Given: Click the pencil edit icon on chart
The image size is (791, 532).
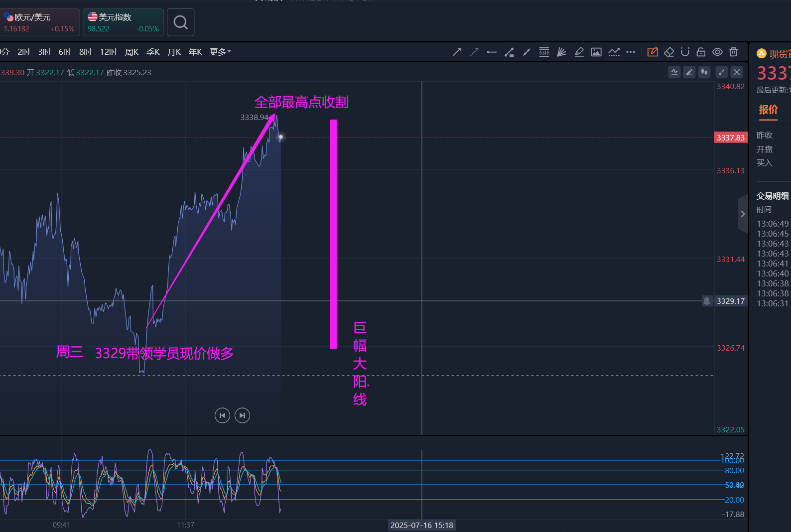Looking at the screenshot, I should 689,72.
